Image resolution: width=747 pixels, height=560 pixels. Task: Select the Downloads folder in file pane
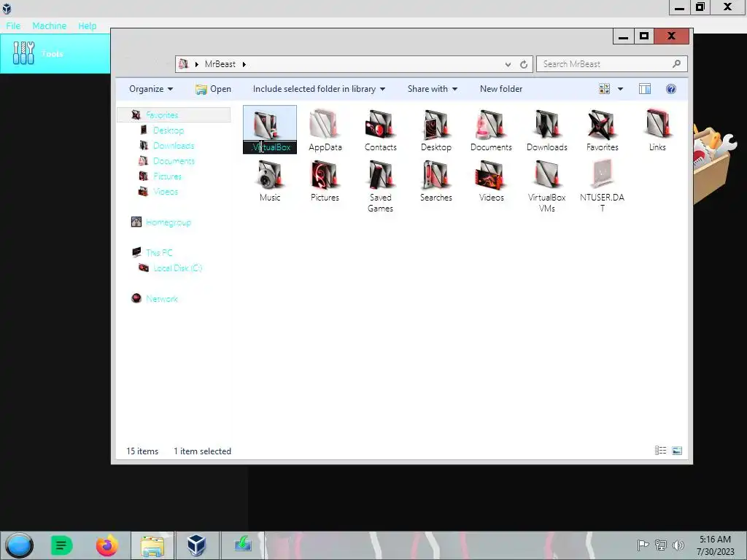pyautogui.click(x=547, y=131)
